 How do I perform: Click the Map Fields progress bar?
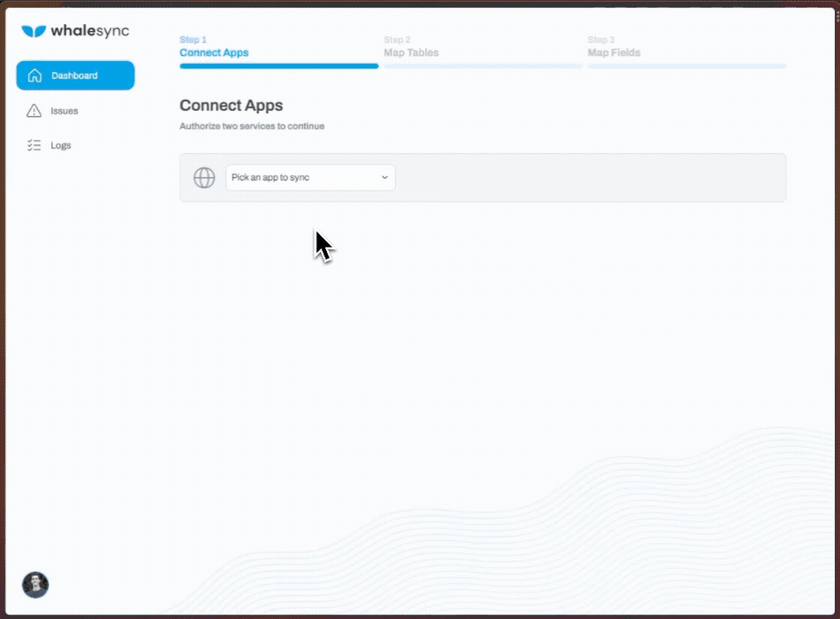686,66
